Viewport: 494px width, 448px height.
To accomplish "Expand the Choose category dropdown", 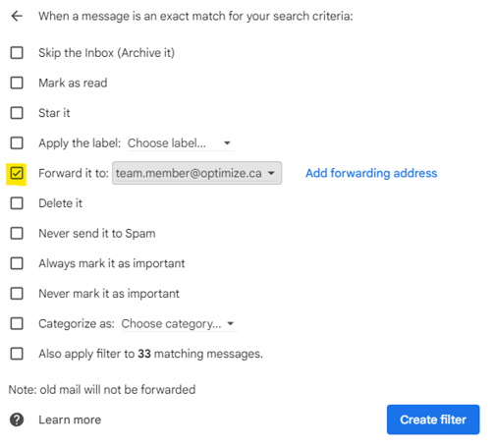I will pos(179,324).
